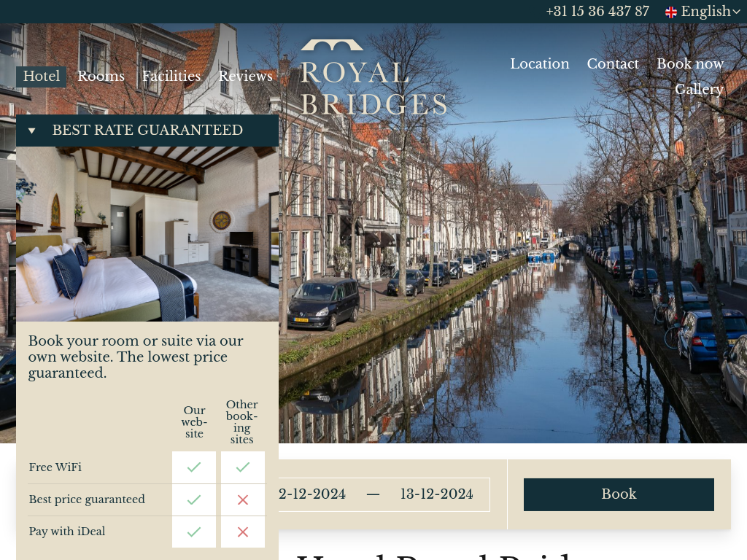The height and width of the screenshot is (560, 747).
Task: Open the Reviews page
Action: point(245,77)
